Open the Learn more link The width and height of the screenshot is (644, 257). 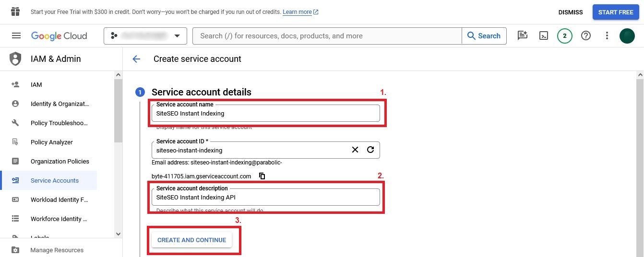point(300,12)
